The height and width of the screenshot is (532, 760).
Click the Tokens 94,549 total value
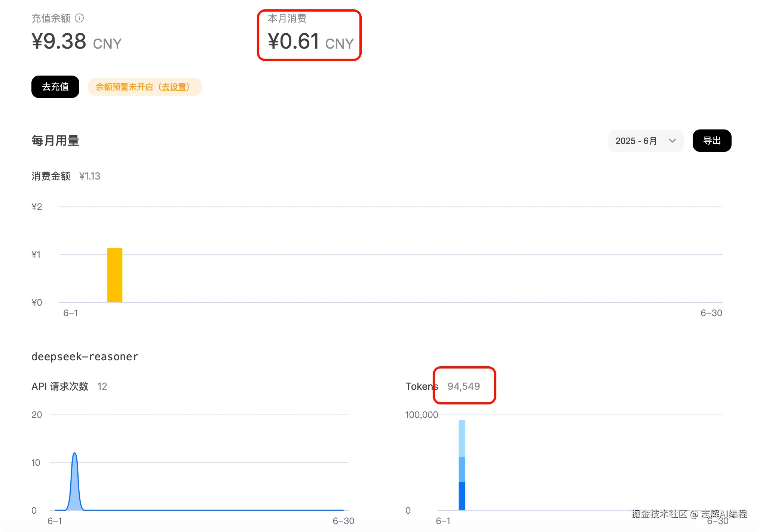coord(463,386)
